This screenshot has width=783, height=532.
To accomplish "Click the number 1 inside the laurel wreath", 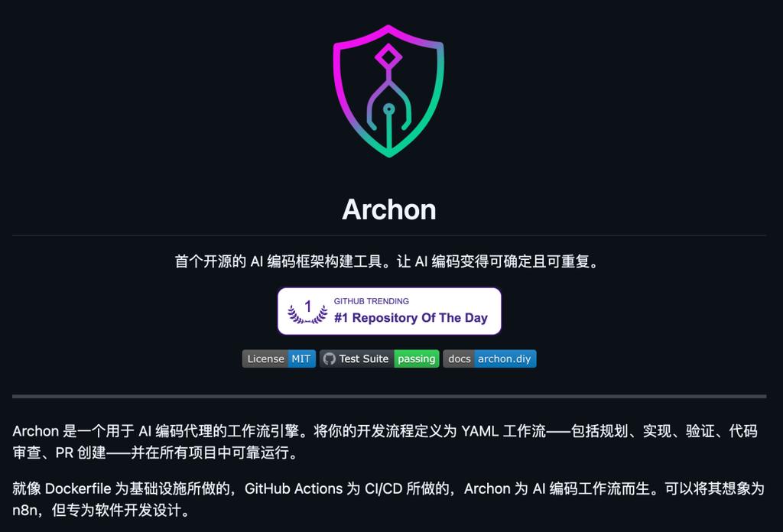I will point(308,307).
